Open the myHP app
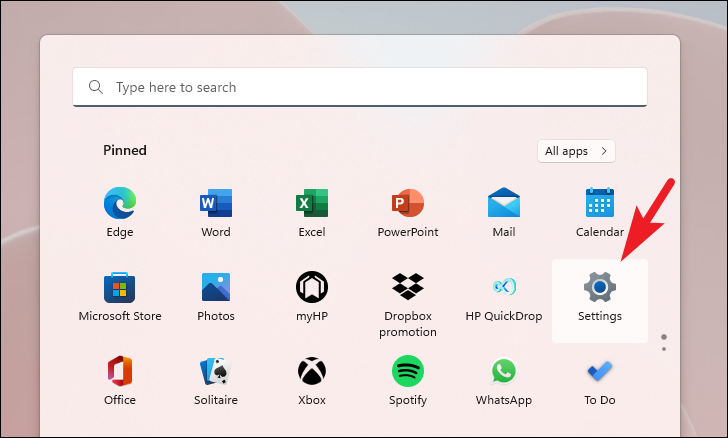 point(312,287)
